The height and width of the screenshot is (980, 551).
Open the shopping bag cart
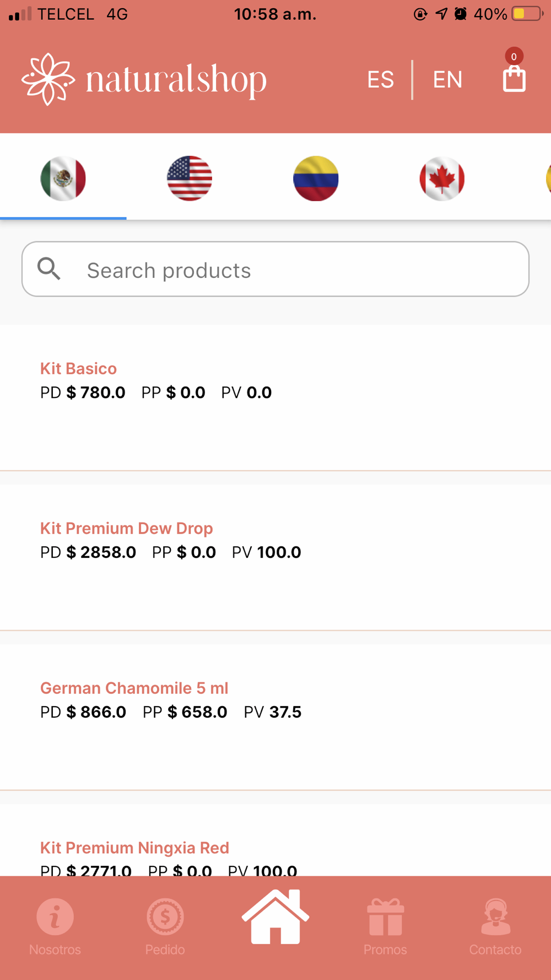[514, 79]
